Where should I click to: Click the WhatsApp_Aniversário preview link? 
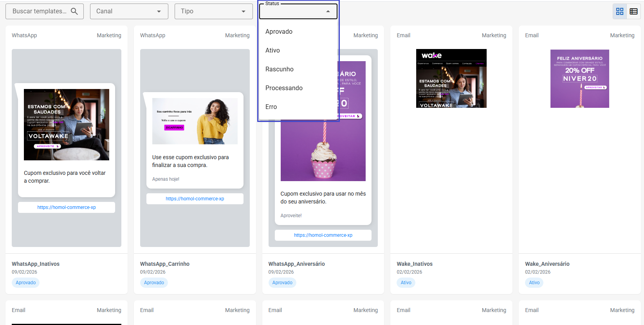click(323, 235)
